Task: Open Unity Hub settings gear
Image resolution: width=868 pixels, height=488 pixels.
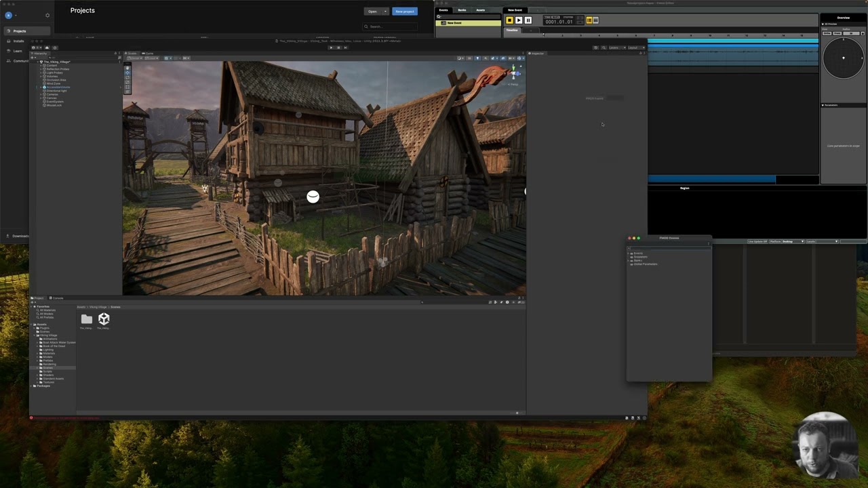Action: point(47,15)
